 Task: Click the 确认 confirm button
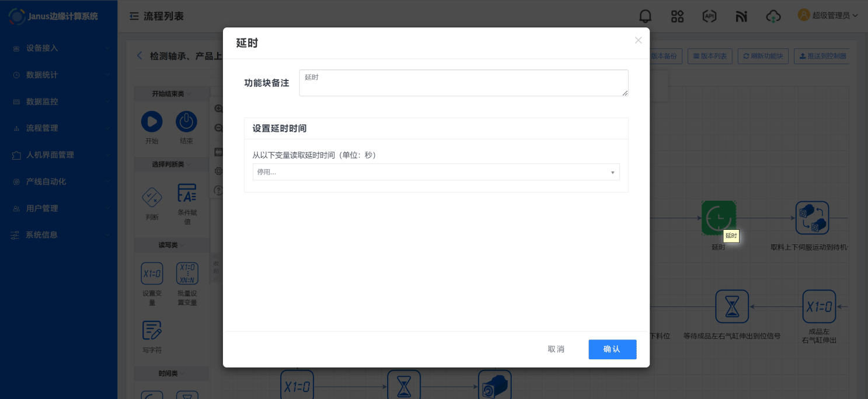(x=612, y=349)
